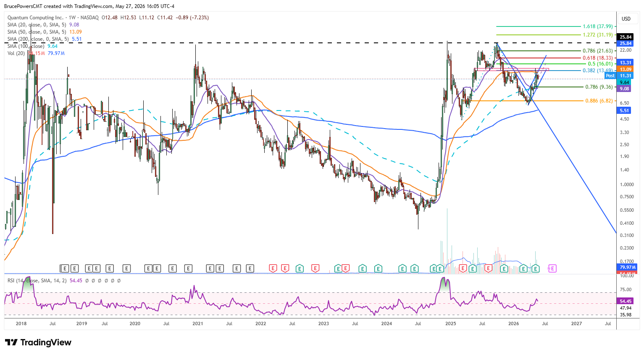
Task: Click the 13.31 price axis label
Action: click(626, 63)
